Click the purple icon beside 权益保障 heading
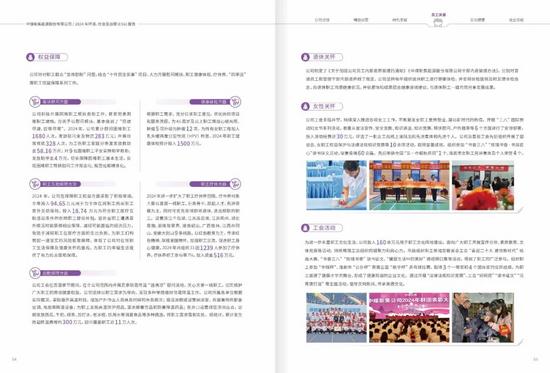 click(31, 57)
